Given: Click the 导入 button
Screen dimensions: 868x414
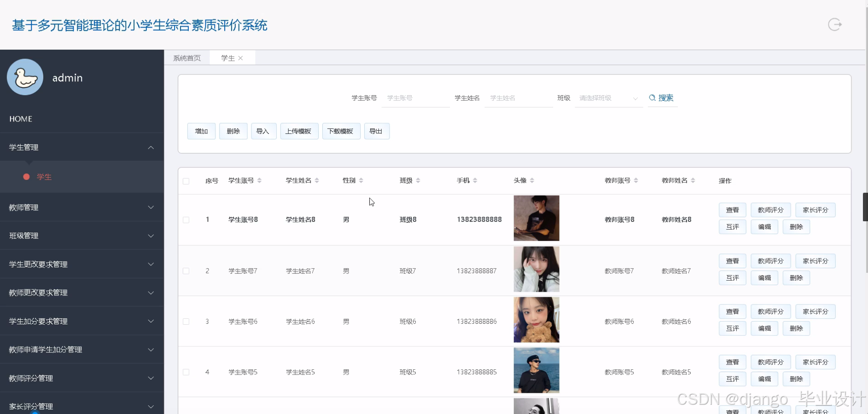Looking at the screenshot, I should 263,131.
